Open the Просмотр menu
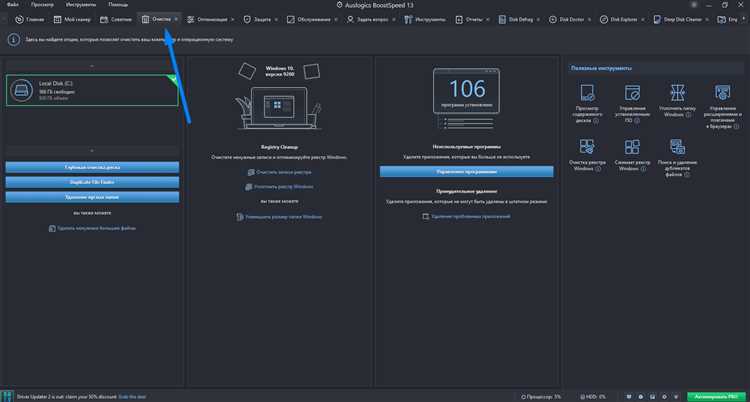Viewport: 750px width, 402px height. (x=42, y=5)
